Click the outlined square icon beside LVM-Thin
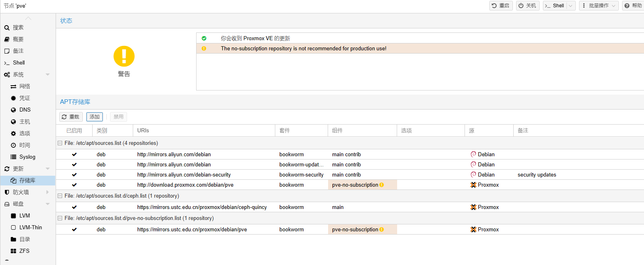Screen dimensions: 644x265 point(13,228)
